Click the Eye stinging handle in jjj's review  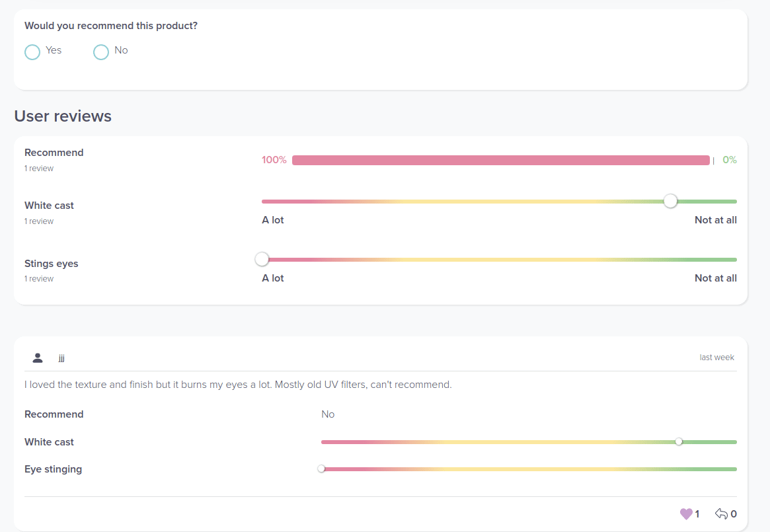click(321, 469)
